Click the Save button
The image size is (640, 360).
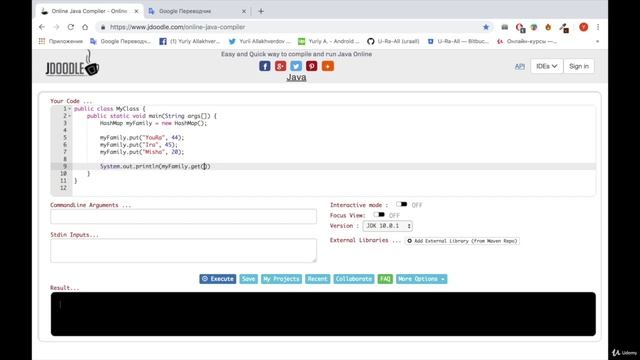[x=248, y=279]
